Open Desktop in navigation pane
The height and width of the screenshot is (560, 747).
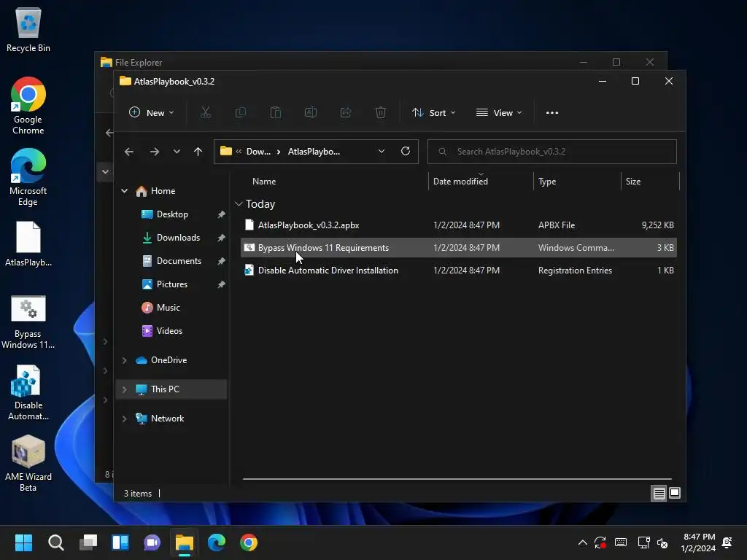(x=171, y=214)
